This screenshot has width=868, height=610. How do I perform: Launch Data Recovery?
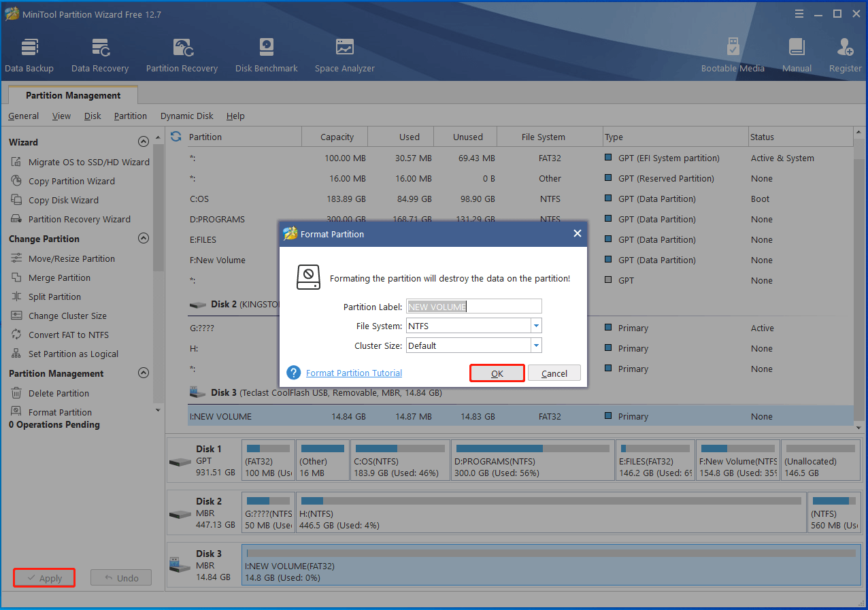click(100, 55)
